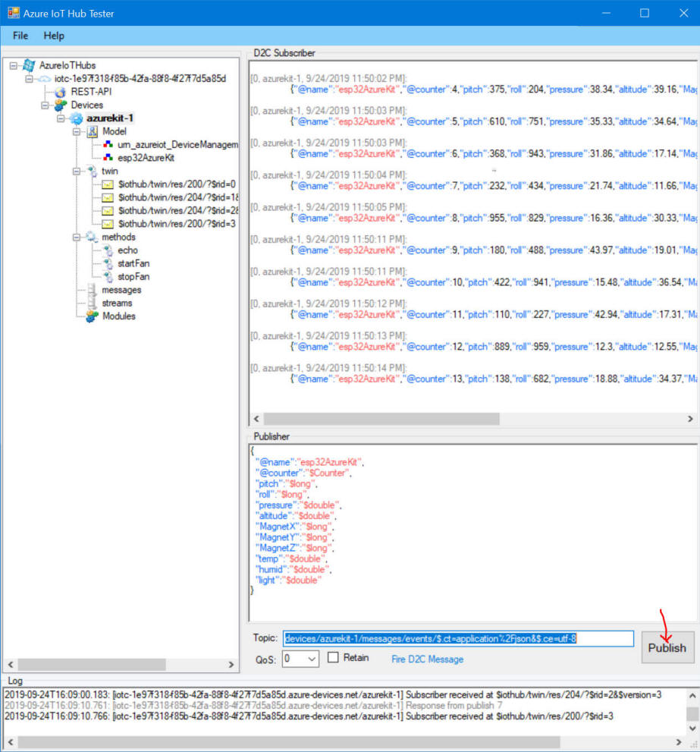Click the device tree horizontal scrollbar thumb
This screenshot has width=700, height=752.
[x=92, y=665]
